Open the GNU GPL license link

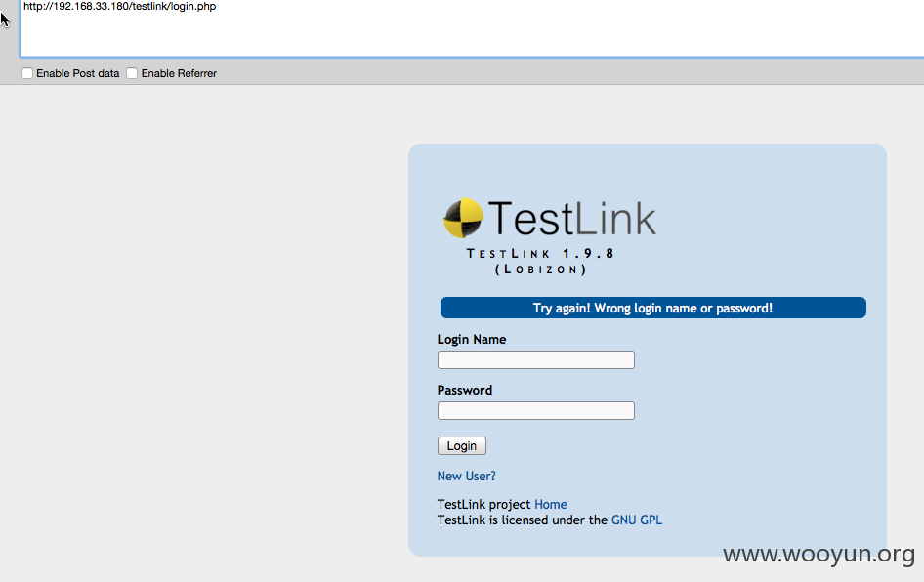point(637,520)
